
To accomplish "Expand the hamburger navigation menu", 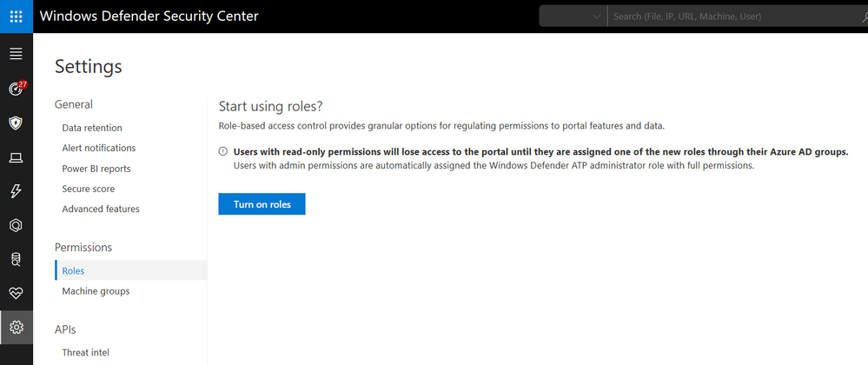I will pyautogui.click(x=16, y=54).
